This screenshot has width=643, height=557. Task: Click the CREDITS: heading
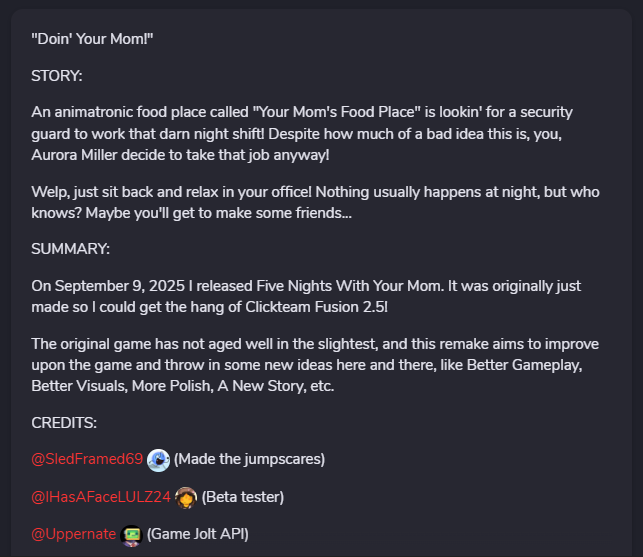pos(64,423)
